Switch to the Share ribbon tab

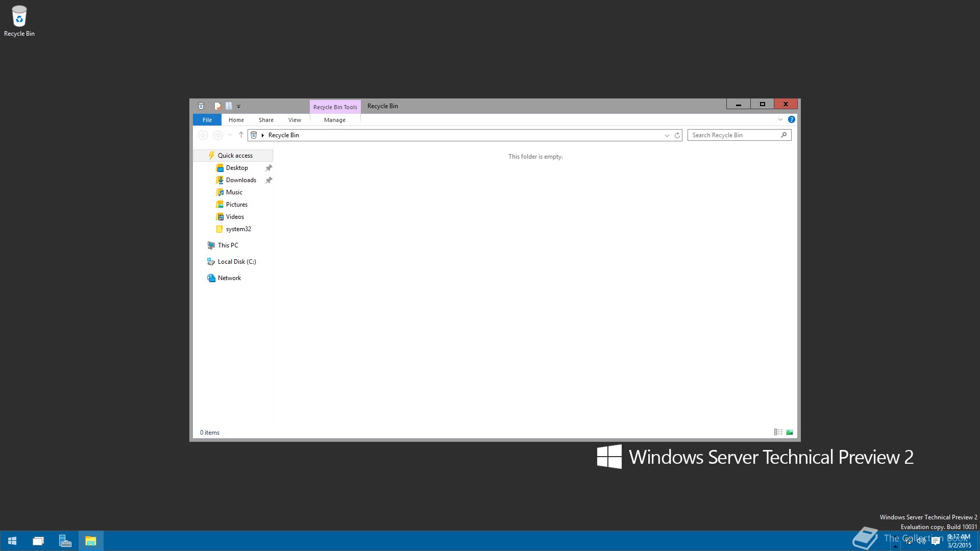pyautogui.click(x=266, y=120)
